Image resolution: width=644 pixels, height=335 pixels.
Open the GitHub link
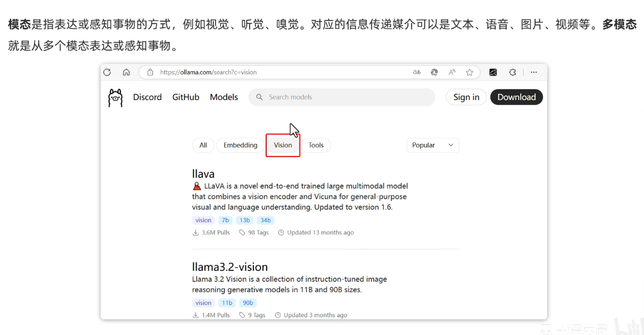[186, 97]
